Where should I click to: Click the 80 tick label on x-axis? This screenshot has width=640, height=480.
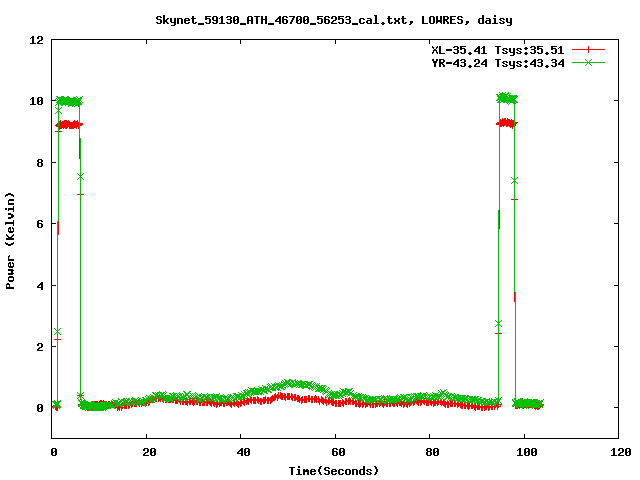click(x=429, y=452)
